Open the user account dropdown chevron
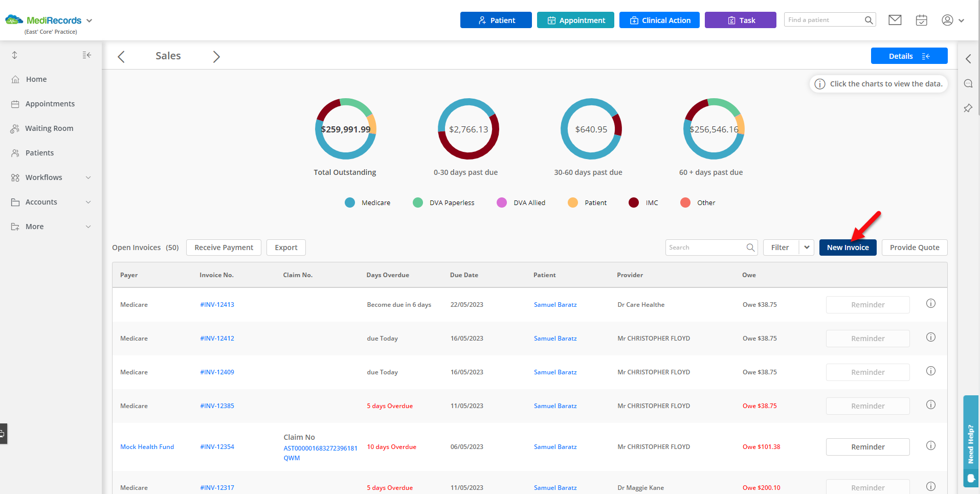The image size is (980, 494). (x=961, y=20)
